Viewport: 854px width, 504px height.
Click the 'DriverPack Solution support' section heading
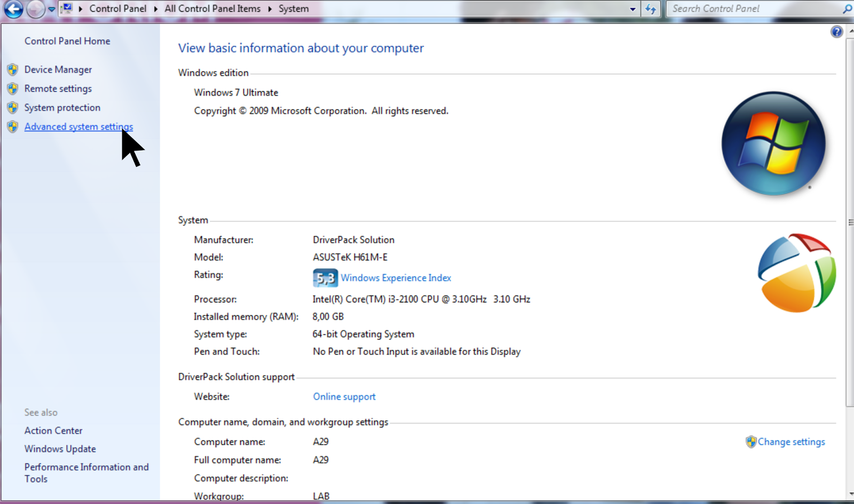[236, 377]
